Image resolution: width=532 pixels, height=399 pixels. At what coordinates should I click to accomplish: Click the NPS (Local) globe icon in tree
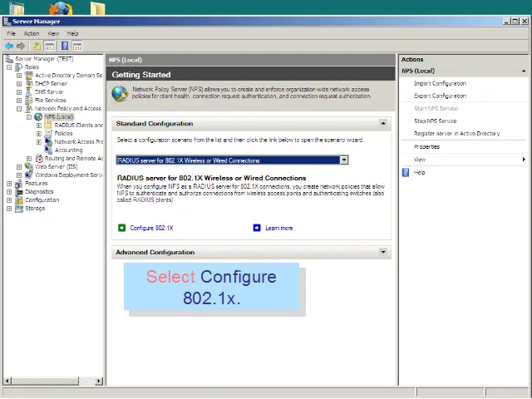pos(39,116)
